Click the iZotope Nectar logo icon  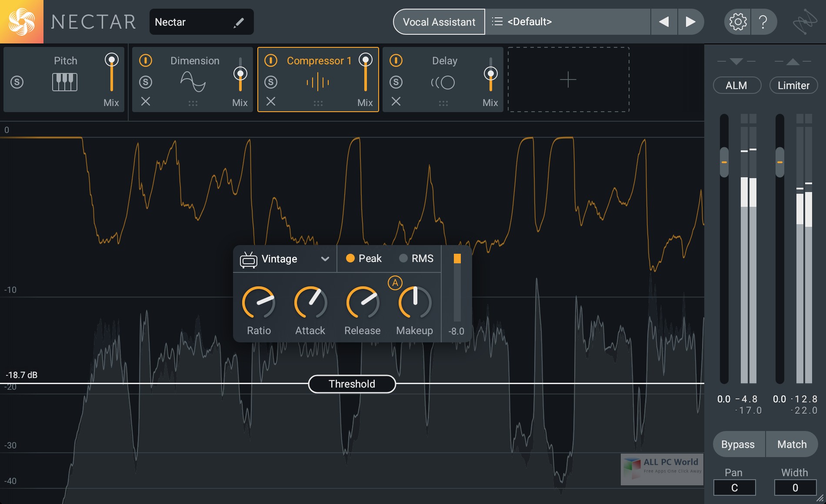pos(21,21)
